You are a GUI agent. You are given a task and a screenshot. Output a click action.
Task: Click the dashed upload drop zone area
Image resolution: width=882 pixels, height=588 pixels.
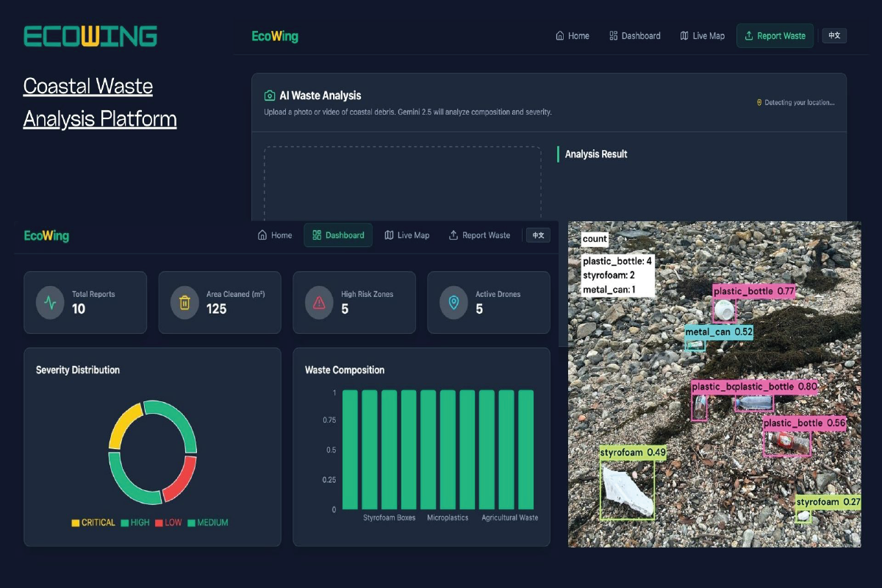coord(402,184)
